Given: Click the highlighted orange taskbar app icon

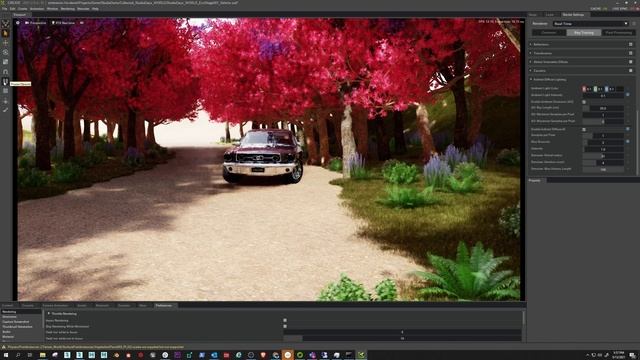Looking at the screenshot, I should [x=288, y=355].
